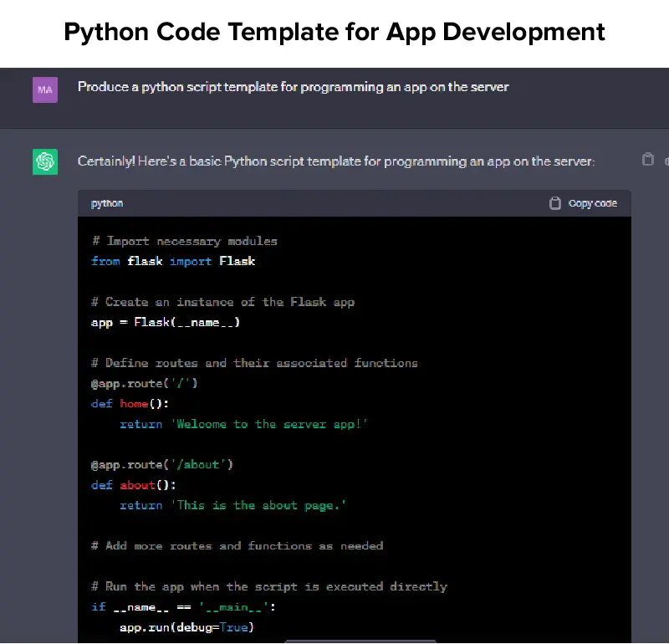
Task: Click the 'This is the about page.' string
Action: [x=258, y=505]
